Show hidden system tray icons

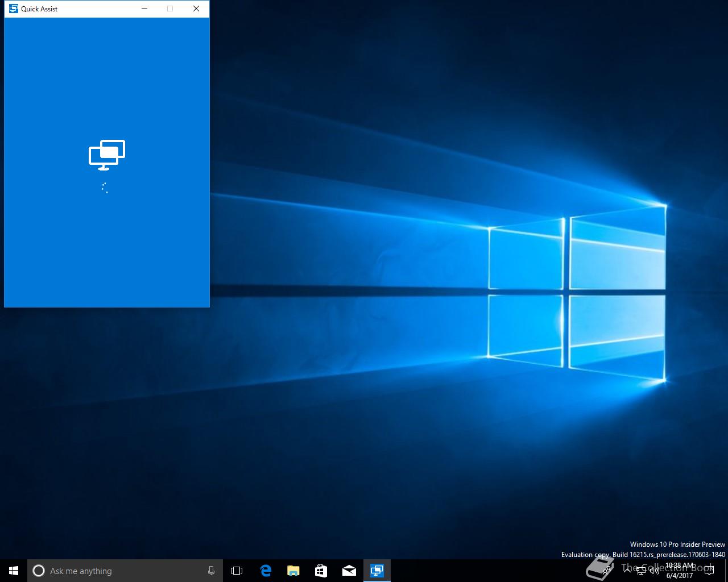pyautogui.click(x=627, y=571)
